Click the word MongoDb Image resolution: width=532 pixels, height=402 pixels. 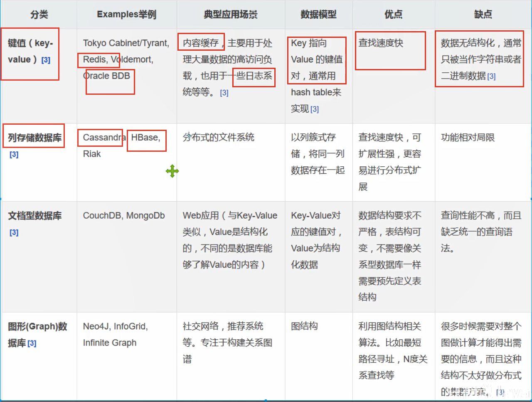click(145, 216)
